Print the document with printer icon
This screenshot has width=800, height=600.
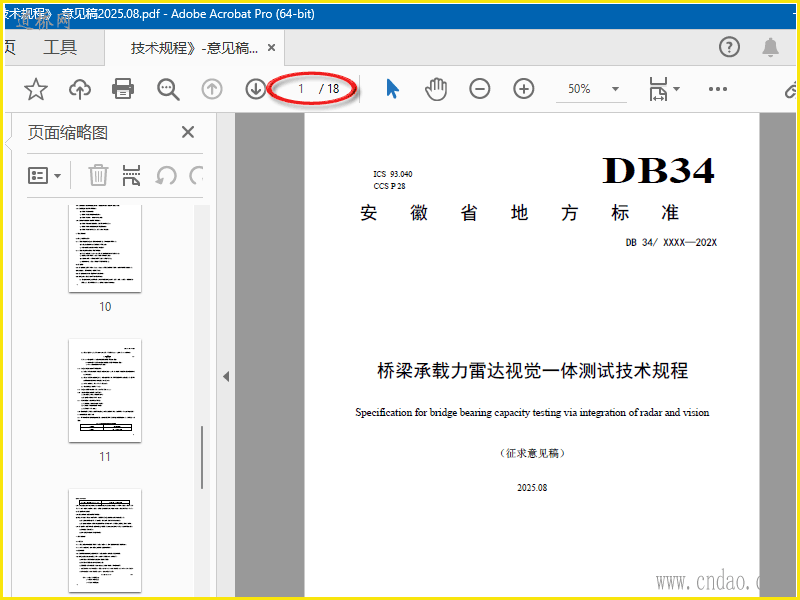pos(123,89)
